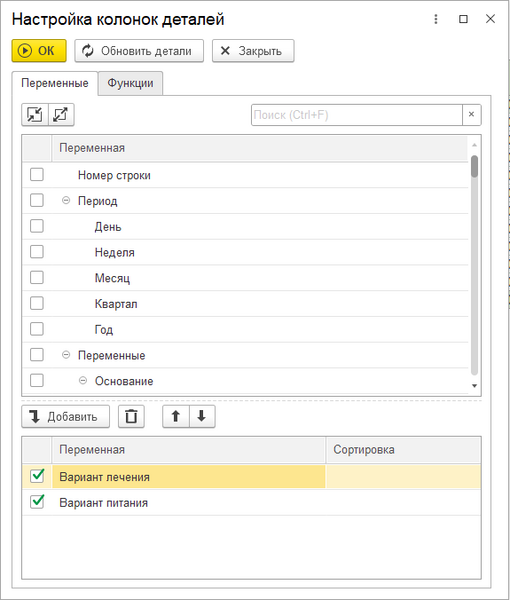
Task: Select the Период row label
Action: tap(98, 201)
